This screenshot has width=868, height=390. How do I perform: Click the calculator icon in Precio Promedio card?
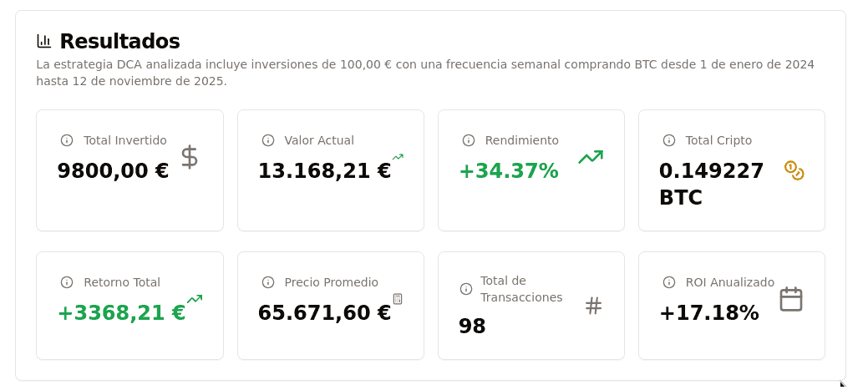(398, 299)
